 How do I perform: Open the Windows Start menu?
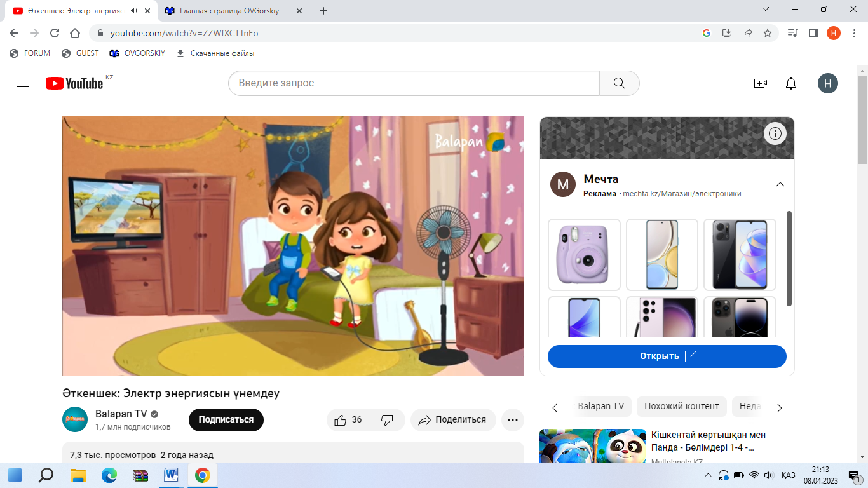15,475
